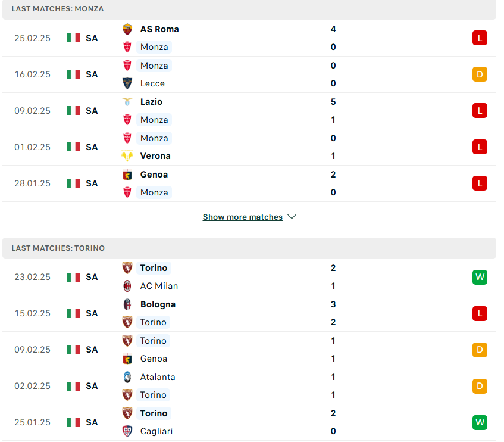This screenshot has width=504, height=442.
Task: Click the Lecce team crest icon
Action: (127, 83)
